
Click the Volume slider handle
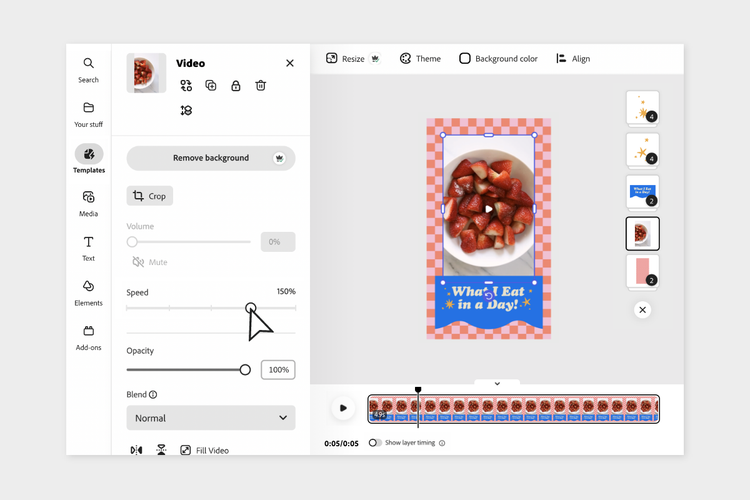pos(132,242)
